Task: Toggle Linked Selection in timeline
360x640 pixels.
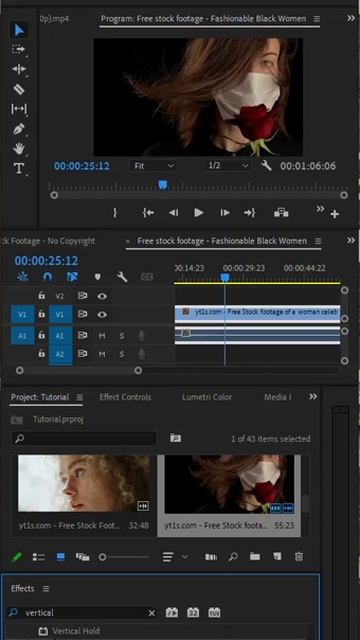Action: (72, 277)
